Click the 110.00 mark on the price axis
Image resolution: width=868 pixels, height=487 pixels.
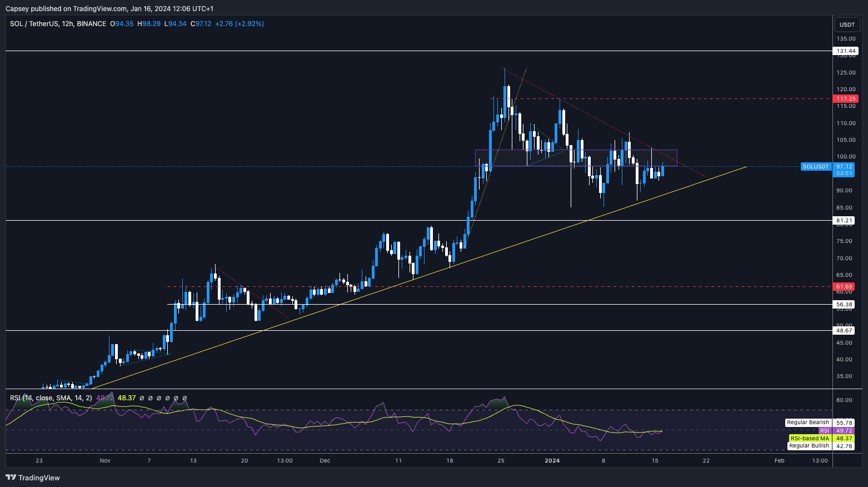(846, 123)
